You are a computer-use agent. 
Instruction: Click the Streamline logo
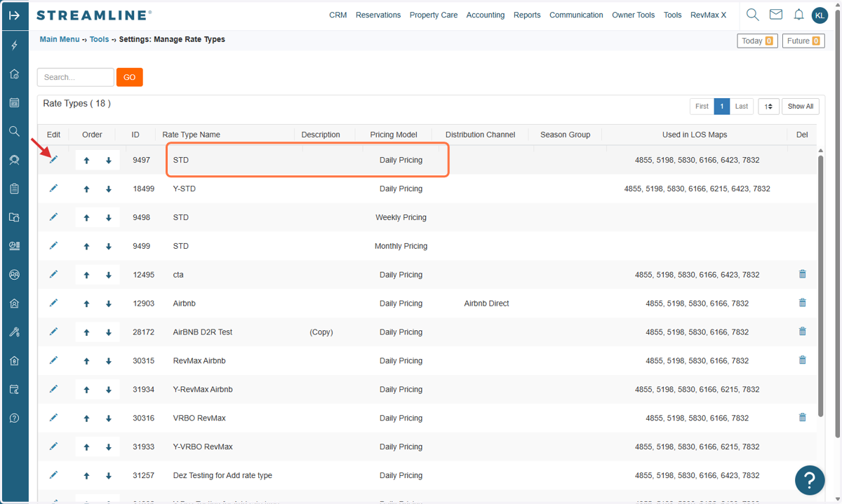point(93,15)
